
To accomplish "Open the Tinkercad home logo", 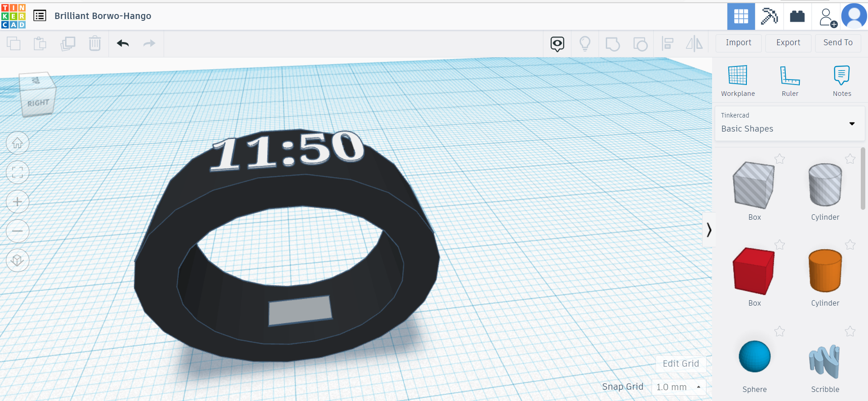I will point(14,16).
